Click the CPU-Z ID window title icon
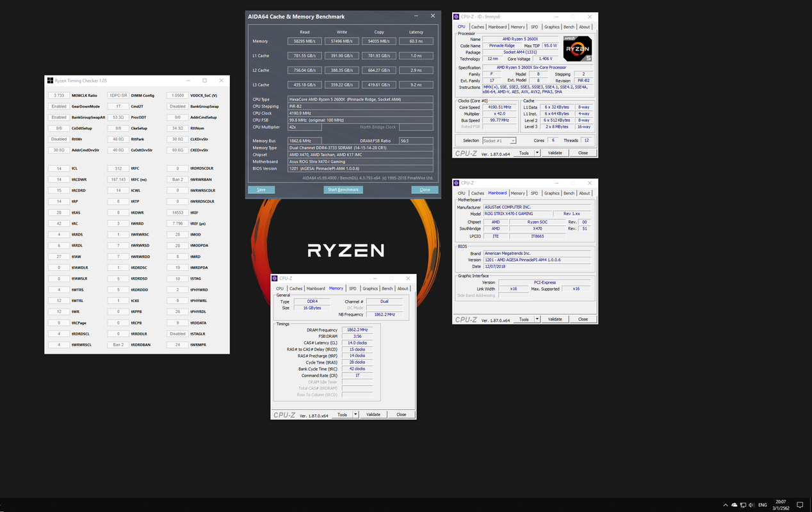The width and height of the screenshot is (812, 512). tap(457, 17)
